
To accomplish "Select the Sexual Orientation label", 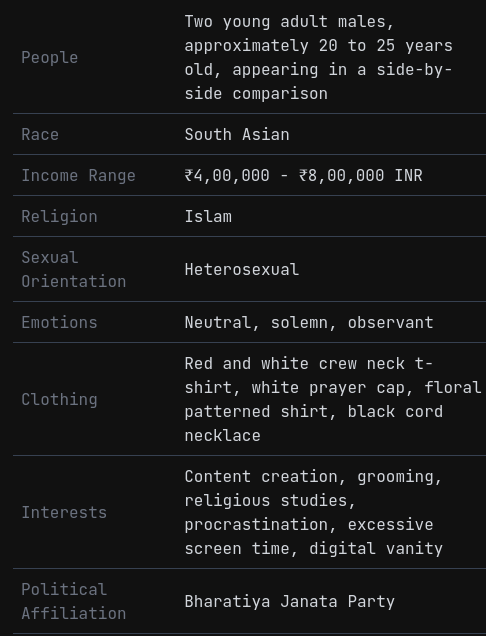I will click(73, 269).
